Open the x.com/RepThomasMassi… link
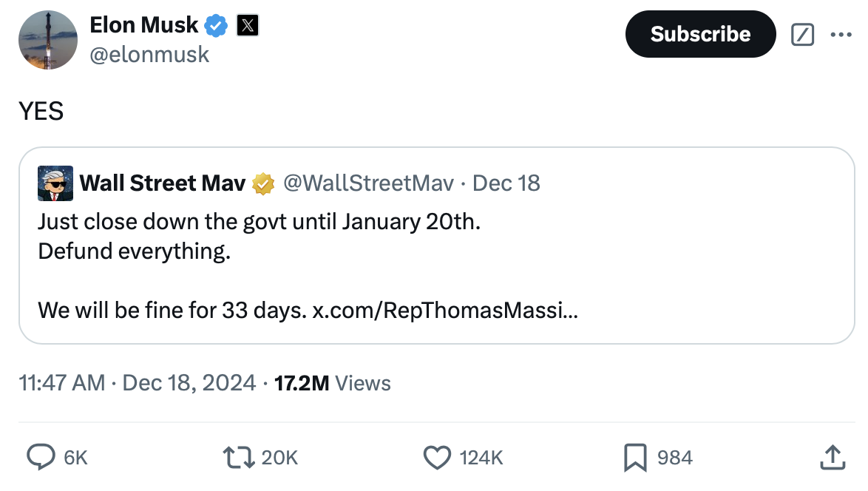The height and width of the screenshot is (491, 868). pos(445,309)
